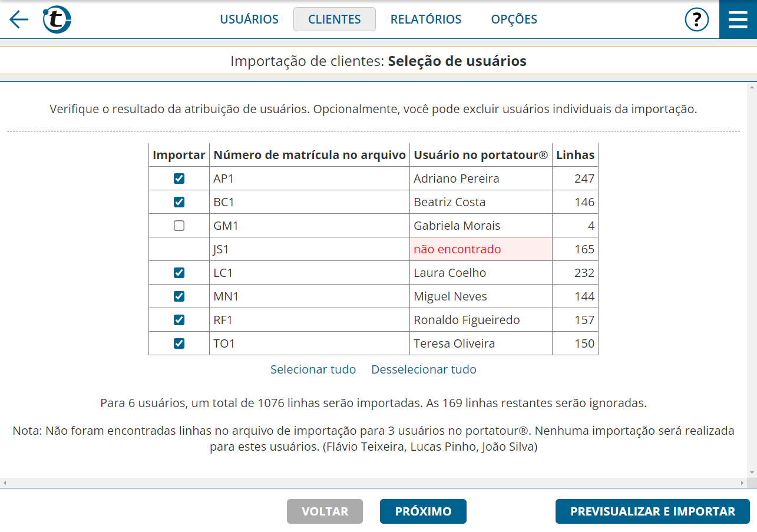Click the vertical scrollbar up arrow
The height and width of the screenshot is (532, 757).
pos(752,87)
